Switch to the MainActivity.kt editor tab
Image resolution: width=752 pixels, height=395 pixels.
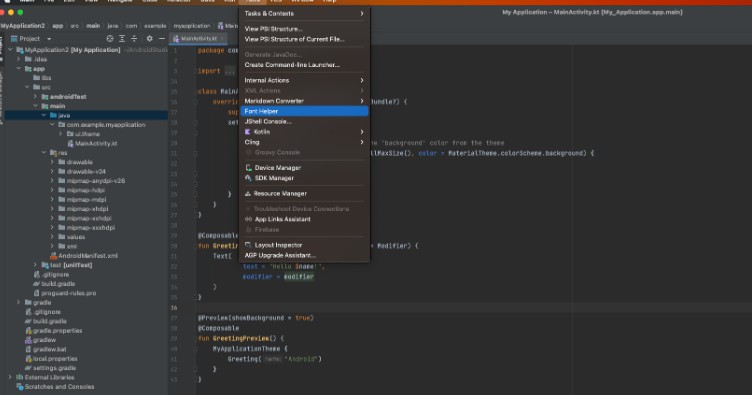199,38
